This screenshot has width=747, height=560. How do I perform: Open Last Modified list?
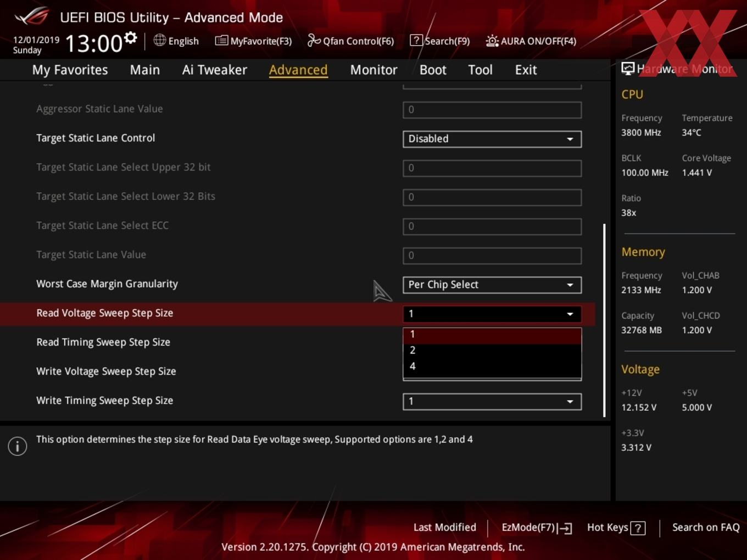[445, 527]
